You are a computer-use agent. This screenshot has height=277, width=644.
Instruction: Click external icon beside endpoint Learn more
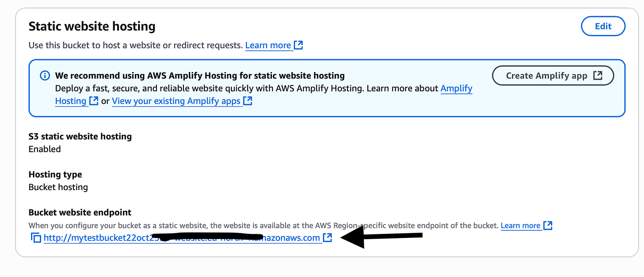pyautogui.click(x=548, y=225)
